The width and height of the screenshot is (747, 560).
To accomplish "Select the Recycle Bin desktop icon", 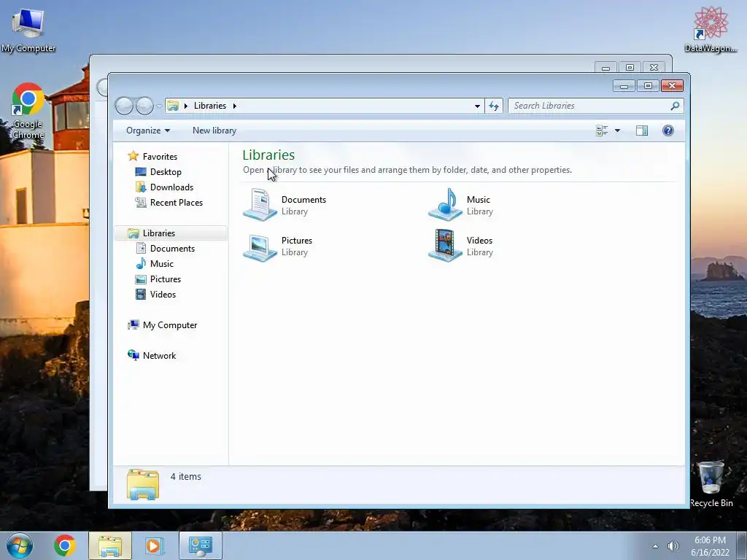I will 711,484.
